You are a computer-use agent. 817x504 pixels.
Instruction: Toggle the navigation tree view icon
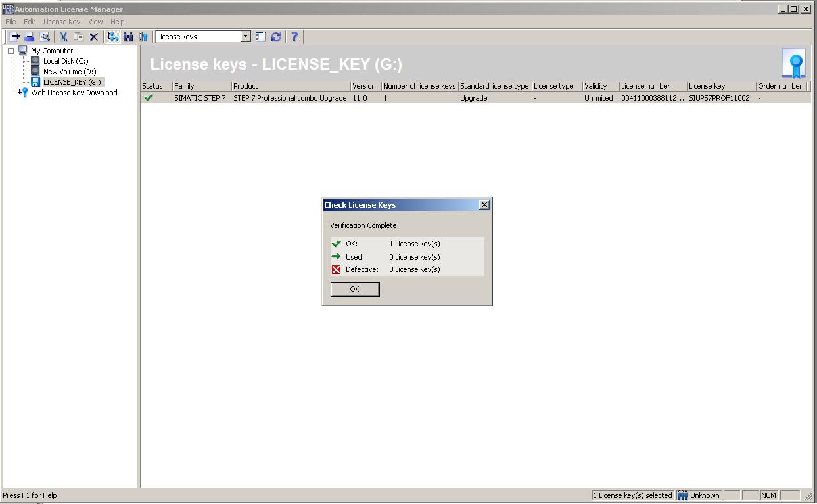(x=113, y=37)
